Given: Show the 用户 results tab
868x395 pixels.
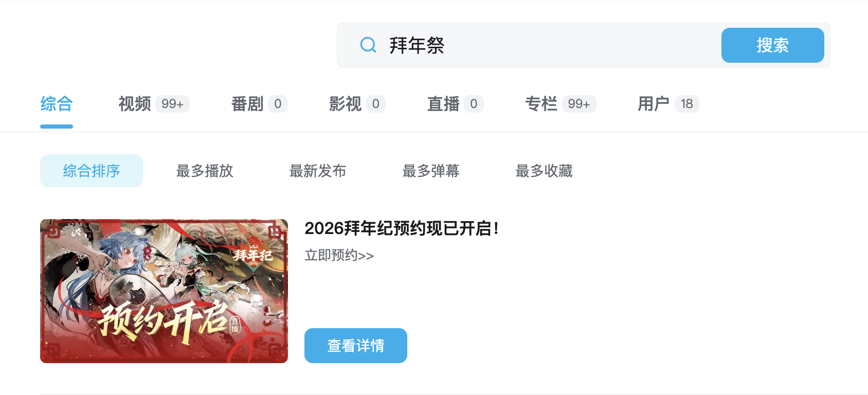Looking at the screenshot, I should point(668,104).
